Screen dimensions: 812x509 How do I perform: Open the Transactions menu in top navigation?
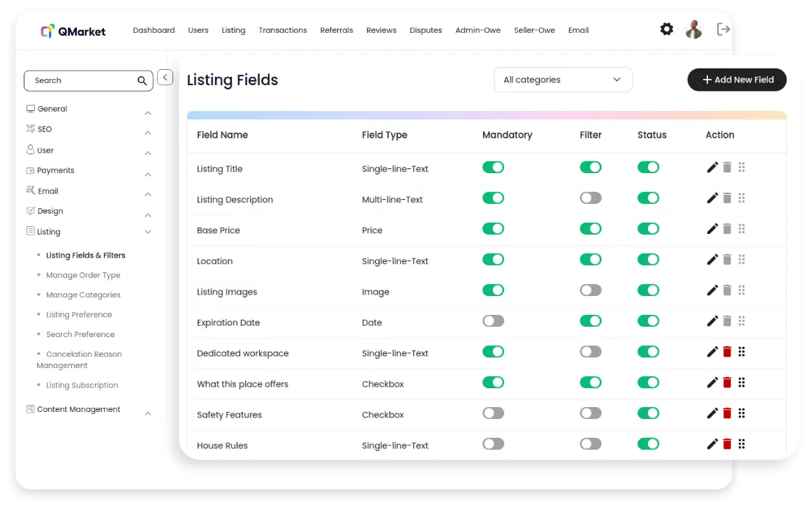point(282,30)
